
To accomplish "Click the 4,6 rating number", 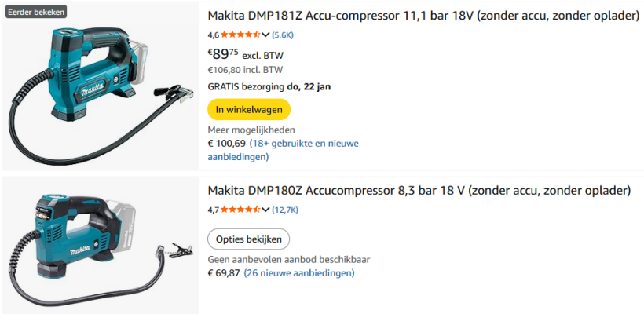I will 213,35.
